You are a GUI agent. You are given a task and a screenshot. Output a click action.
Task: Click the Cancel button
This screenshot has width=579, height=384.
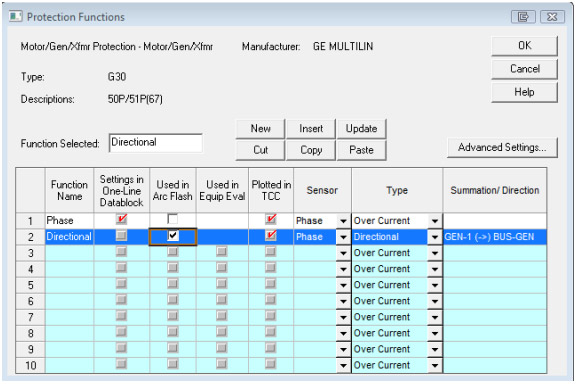coord(524,69)
